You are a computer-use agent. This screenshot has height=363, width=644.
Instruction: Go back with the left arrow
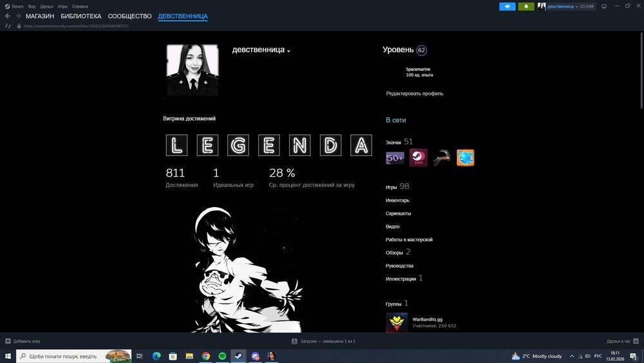tap(8, 16)
